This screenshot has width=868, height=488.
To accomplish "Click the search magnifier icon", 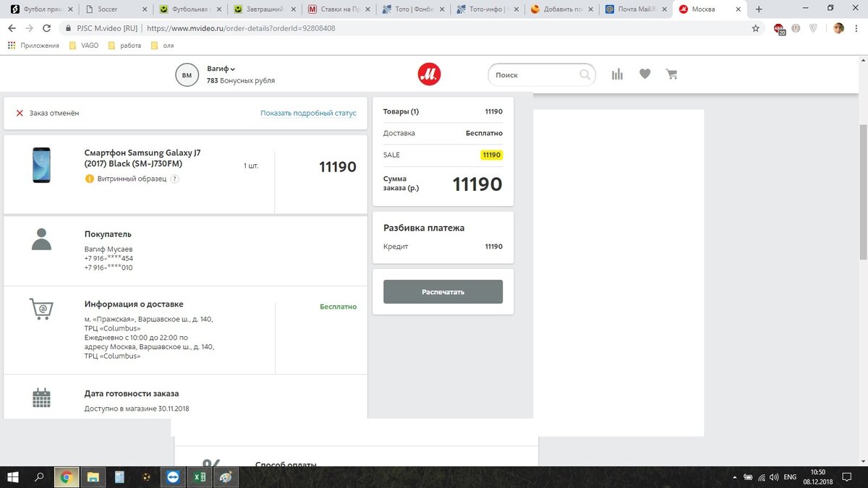I will point(585,74).
